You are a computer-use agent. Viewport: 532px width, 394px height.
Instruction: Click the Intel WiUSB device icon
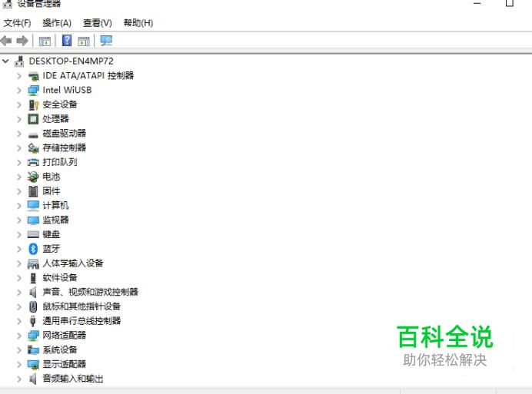[33, 90]
